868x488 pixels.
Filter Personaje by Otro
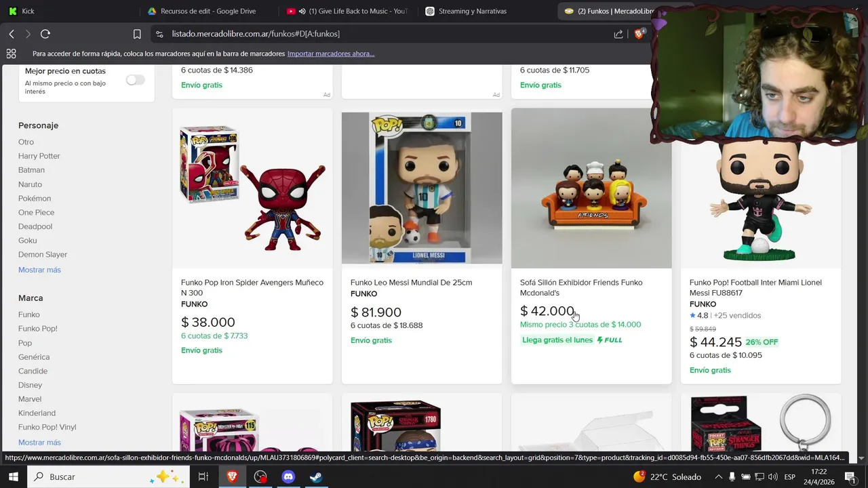coord(26,142)
